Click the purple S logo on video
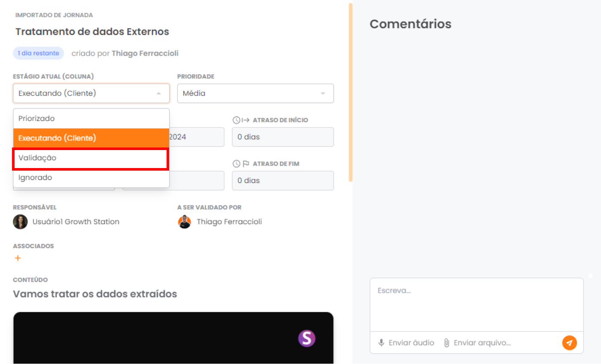This screenshot has height=364, width=601. tap(307, 339)
